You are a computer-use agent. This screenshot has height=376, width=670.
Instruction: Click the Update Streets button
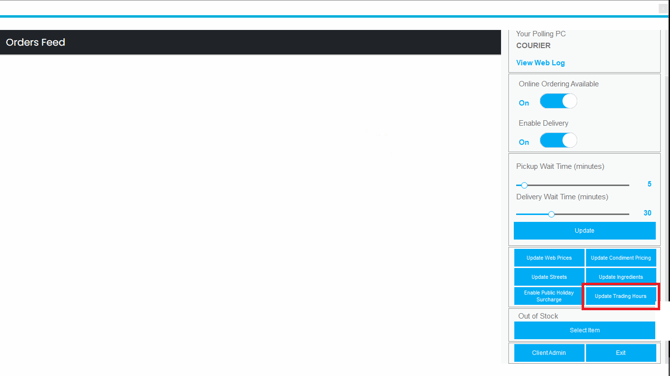click(x=549, y=277)
